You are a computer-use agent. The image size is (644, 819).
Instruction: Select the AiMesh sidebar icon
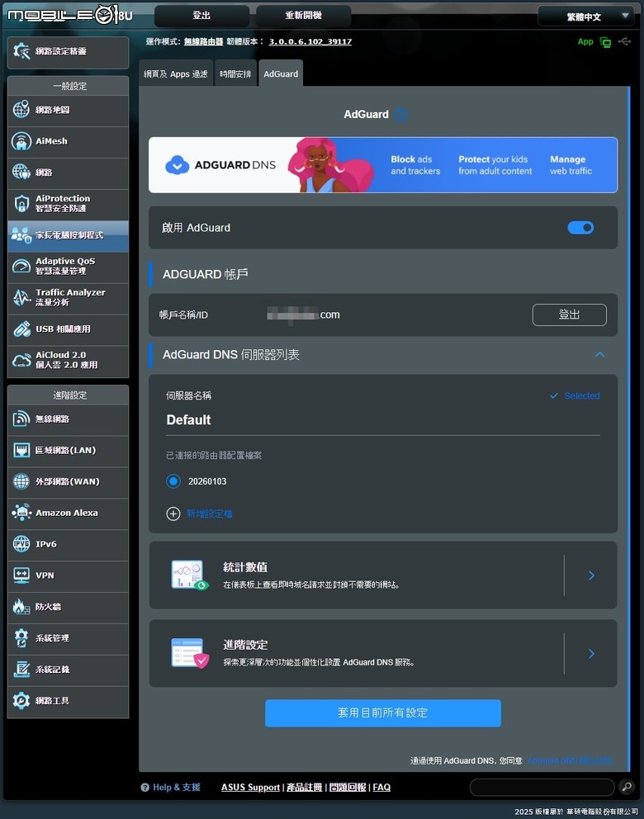pyautogui.click(x=21, y=141)
